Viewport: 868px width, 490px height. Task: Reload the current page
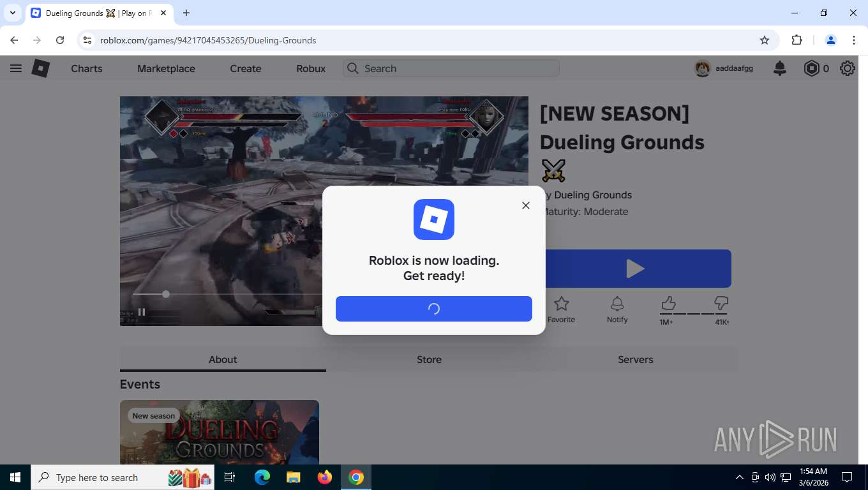(60, 40)
